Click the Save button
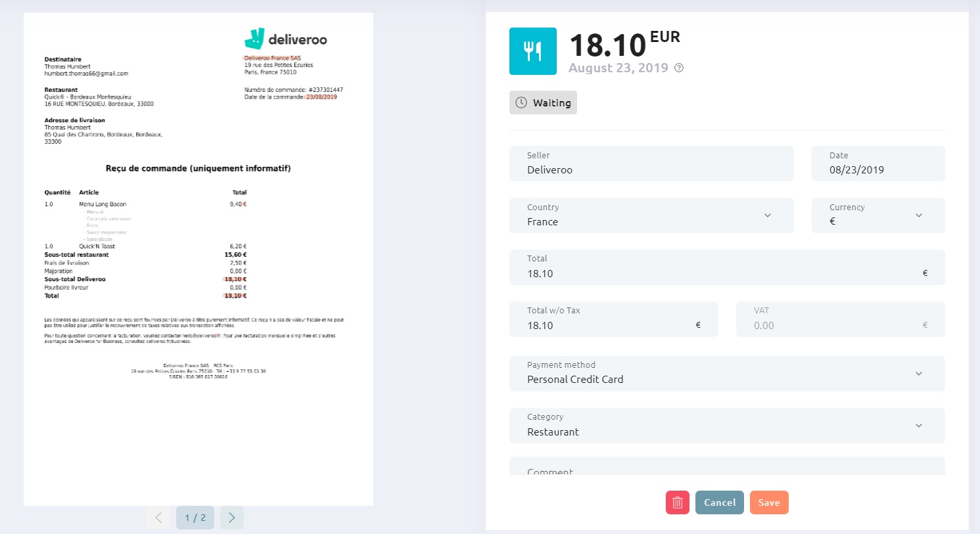Viewport: 980px width, 534px height. tap(769, 502)
